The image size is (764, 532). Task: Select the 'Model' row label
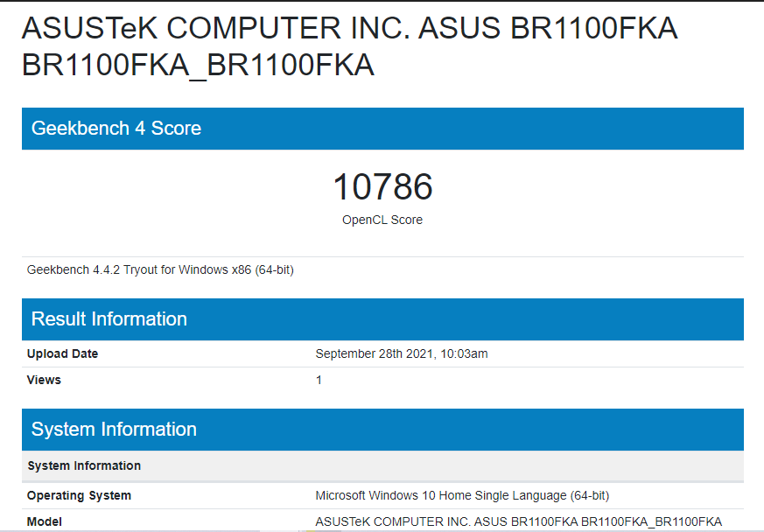click(45, 522)
